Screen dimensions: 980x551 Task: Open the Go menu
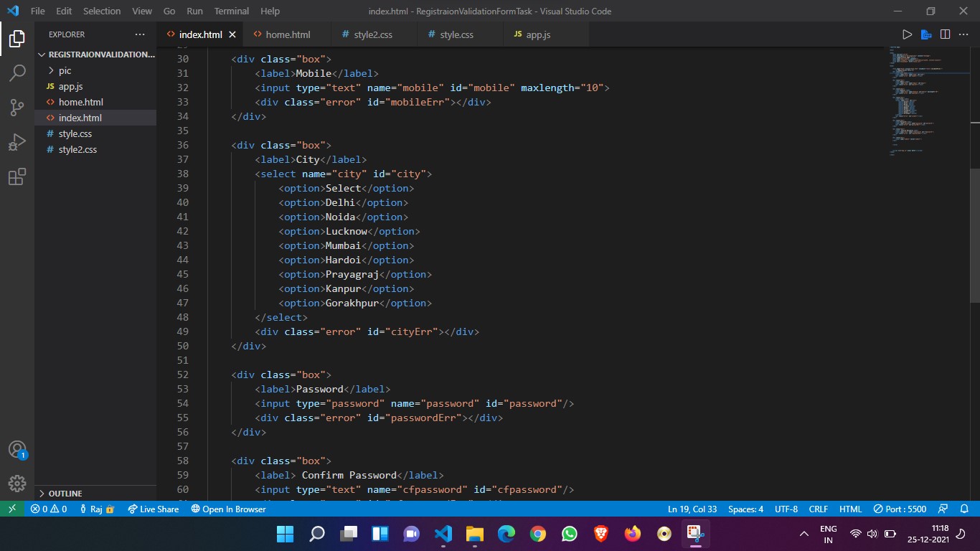click(169, 11)
